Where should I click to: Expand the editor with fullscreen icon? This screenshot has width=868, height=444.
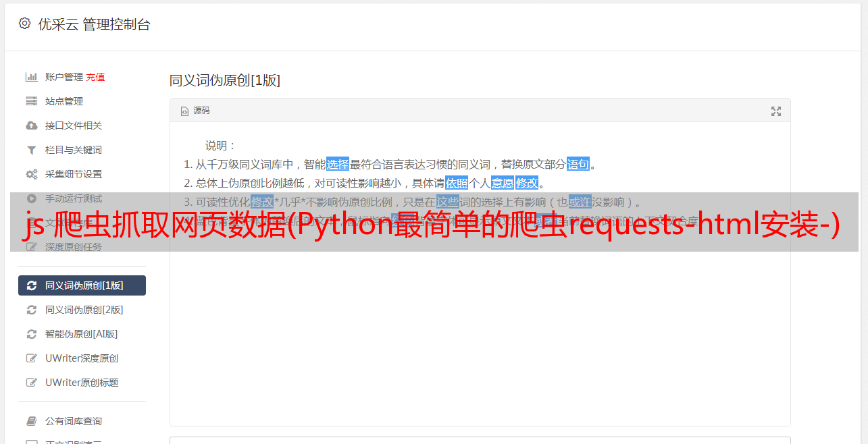776,111
